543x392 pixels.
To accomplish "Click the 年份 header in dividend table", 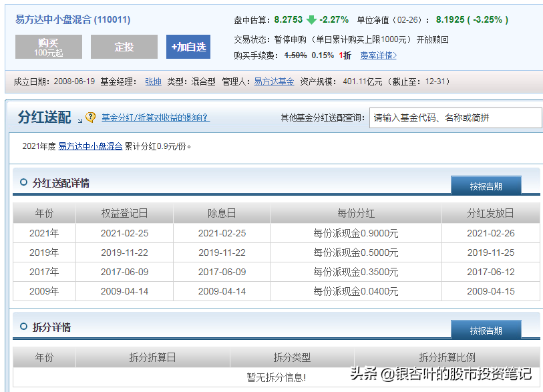I will click(44, 213).
